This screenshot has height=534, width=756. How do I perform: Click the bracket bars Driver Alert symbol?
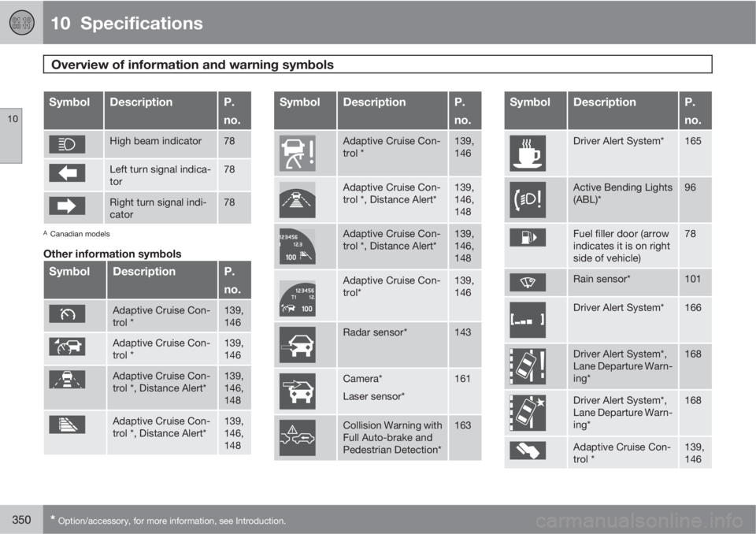click(x=528, y=321)
